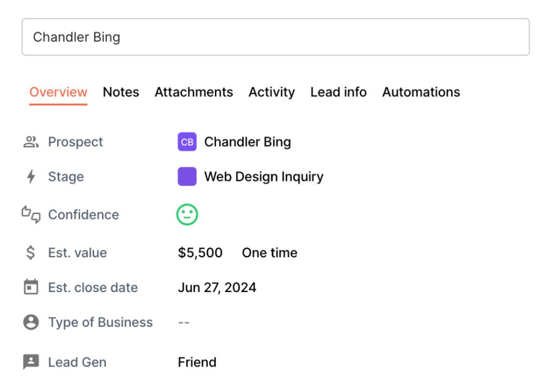The width and height of the screenshot is (539, 392).
Task: Click the Est. close date calendar icon
Action: click(31, 288)
